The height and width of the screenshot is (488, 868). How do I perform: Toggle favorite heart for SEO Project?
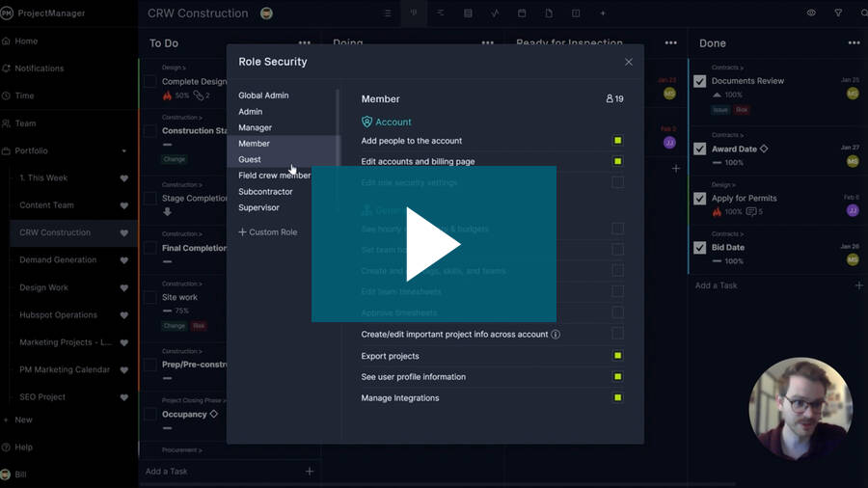coord(124,397)
